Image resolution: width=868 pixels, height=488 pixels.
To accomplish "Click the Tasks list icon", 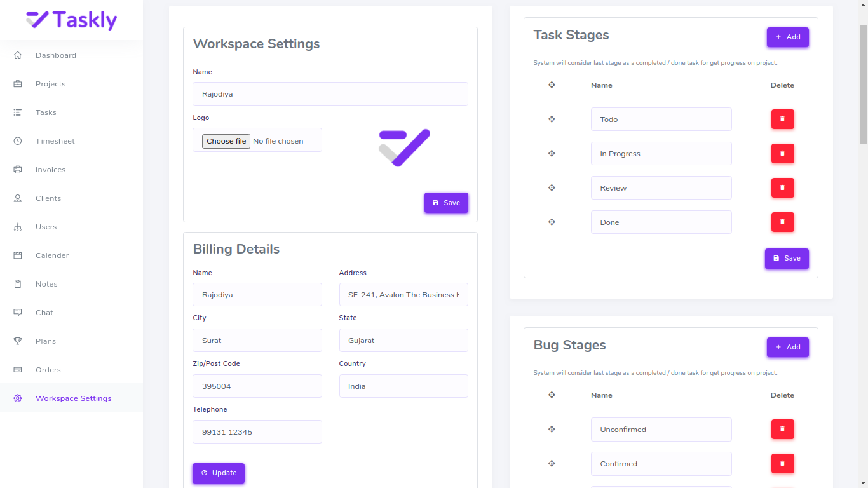I will 18,112.
